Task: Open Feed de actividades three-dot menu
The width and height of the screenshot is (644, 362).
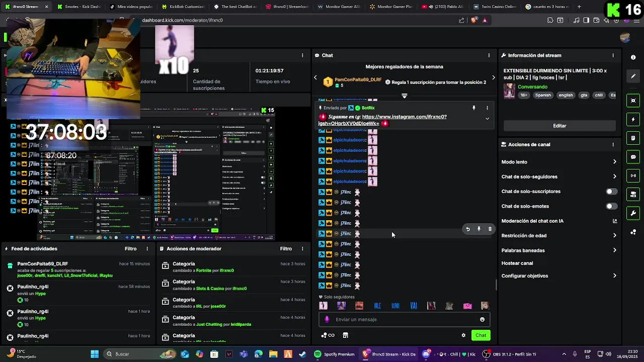Action: 147,249
